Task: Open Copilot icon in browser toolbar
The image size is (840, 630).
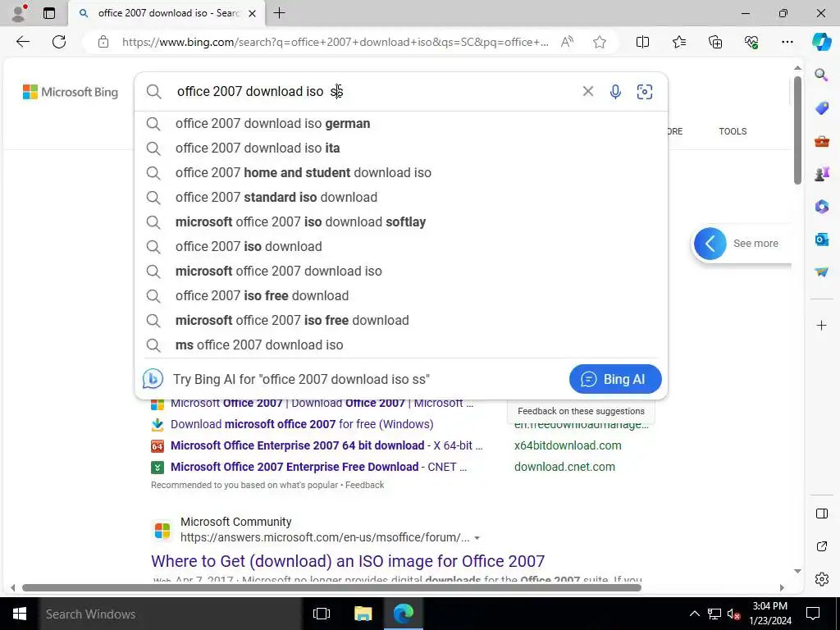Action: (821, 42)
